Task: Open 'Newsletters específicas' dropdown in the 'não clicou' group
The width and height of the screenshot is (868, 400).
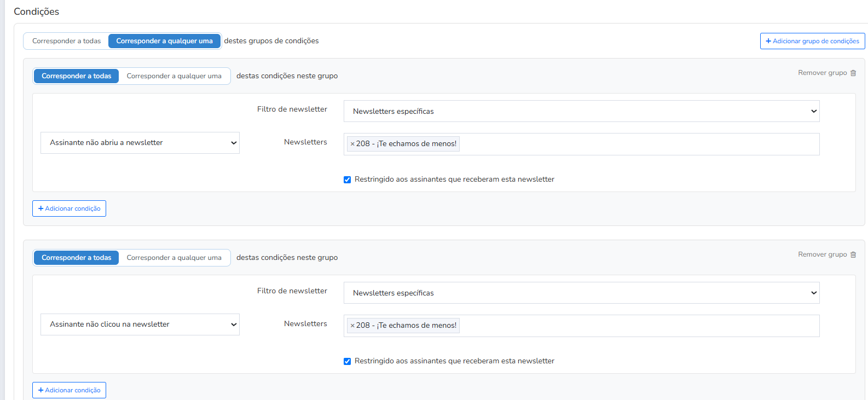Action: [581, 293]
